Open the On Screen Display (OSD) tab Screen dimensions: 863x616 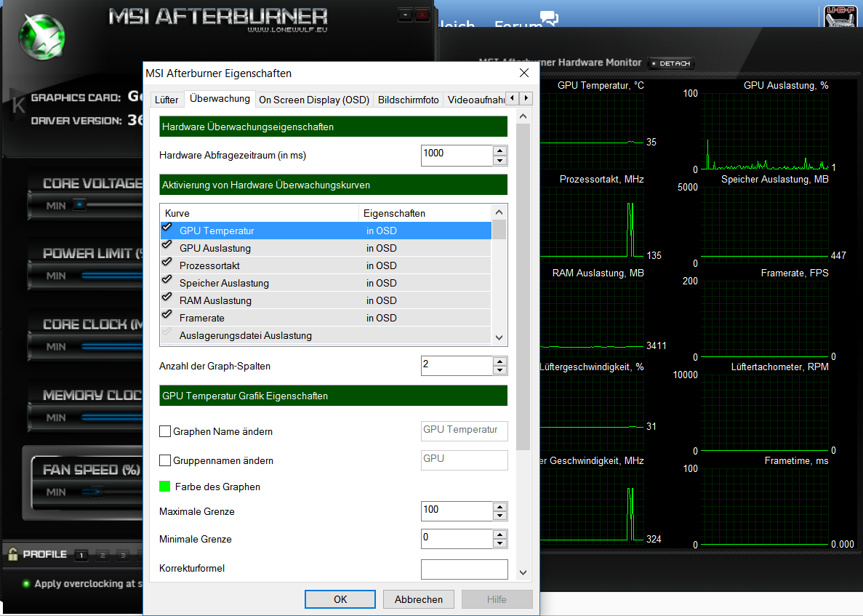coord(313,100)
